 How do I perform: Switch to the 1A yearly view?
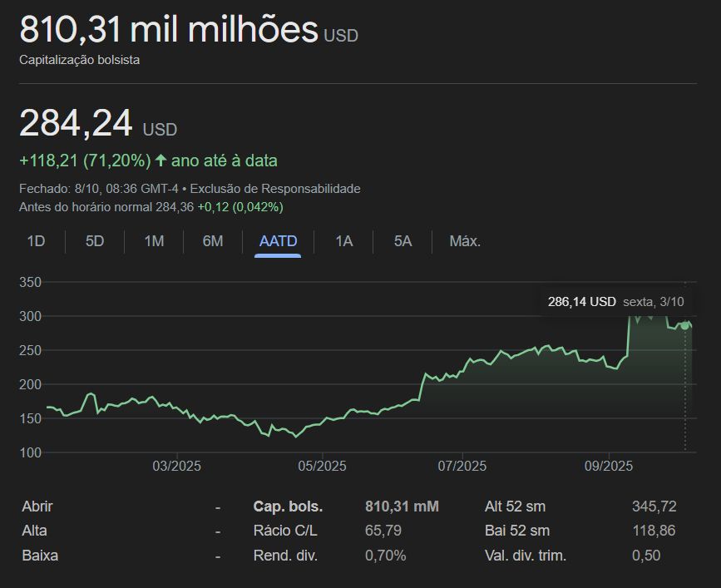click(343, 241)
